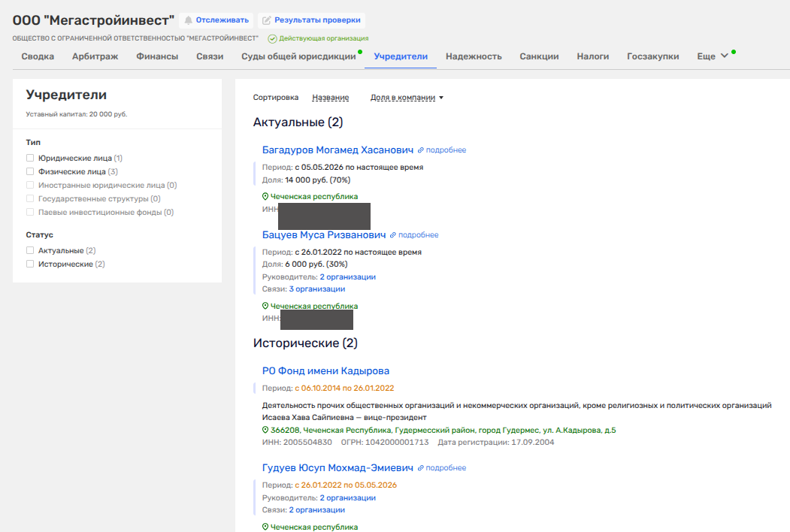
Task: Tick Паевые инвестиционные фонды checkbox
Action: (30, 212)
